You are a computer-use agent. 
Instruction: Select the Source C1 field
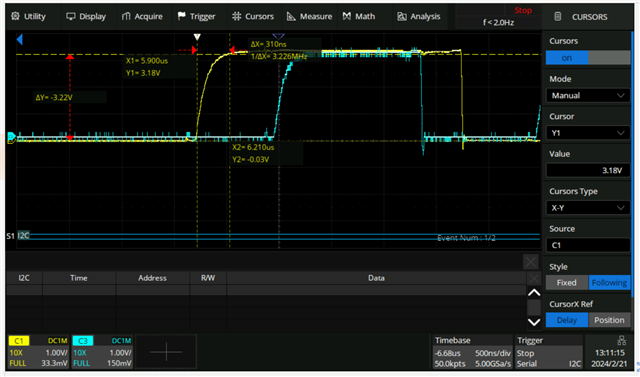[x=588, y=245]
